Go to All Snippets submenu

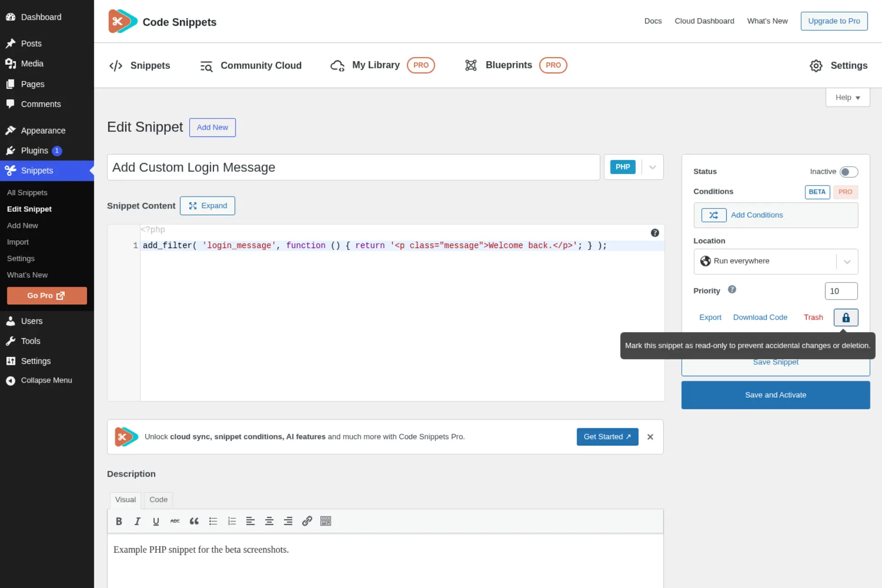[27, 192]
